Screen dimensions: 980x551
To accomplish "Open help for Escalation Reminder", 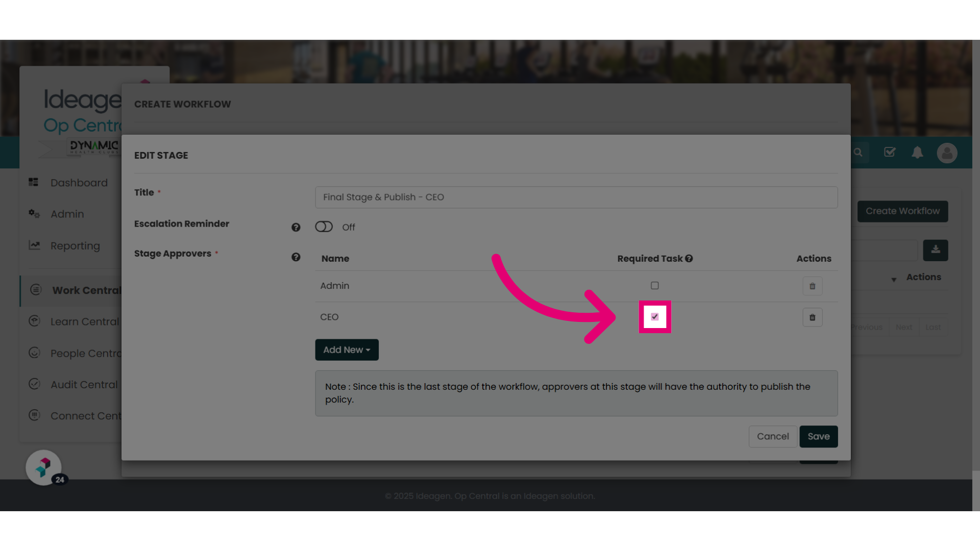I will tap(296, 228).
